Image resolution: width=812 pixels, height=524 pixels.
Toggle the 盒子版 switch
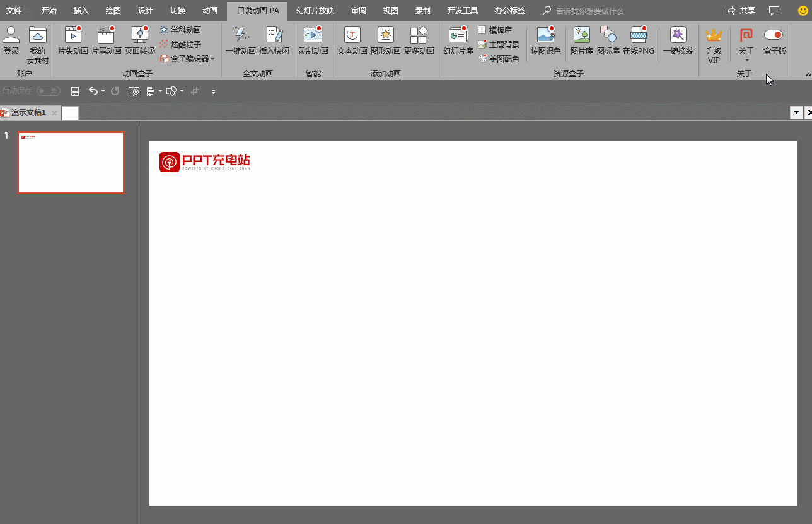pyautogui.click(x=774, y=35)
